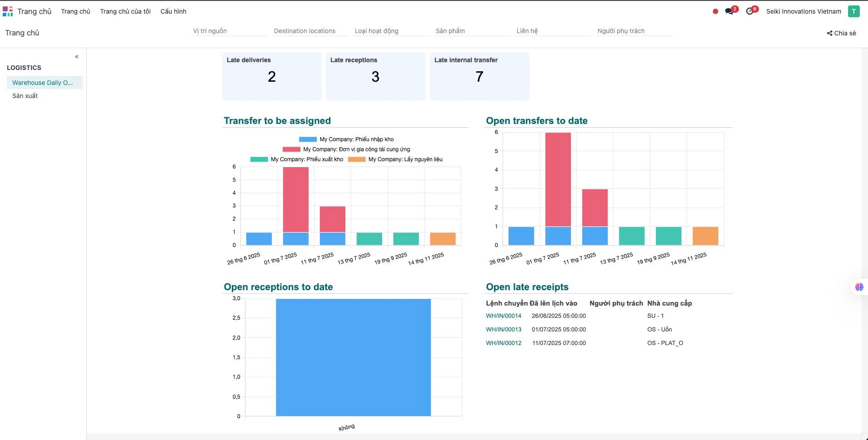Click the orange Lấy nguyên liệu legend swatch

(357, 159)
